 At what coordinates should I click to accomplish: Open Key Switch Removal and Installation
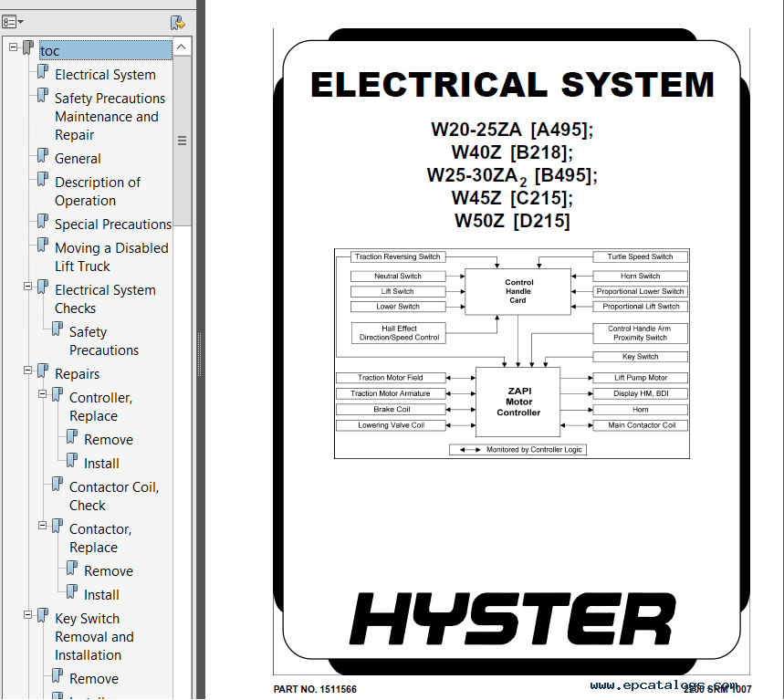94,636
